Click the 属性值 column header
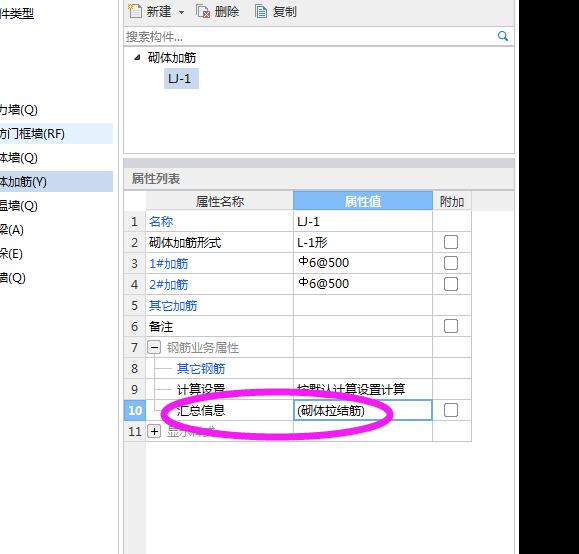The height and width of the screenshot is (554, 579). click(363, 201)
